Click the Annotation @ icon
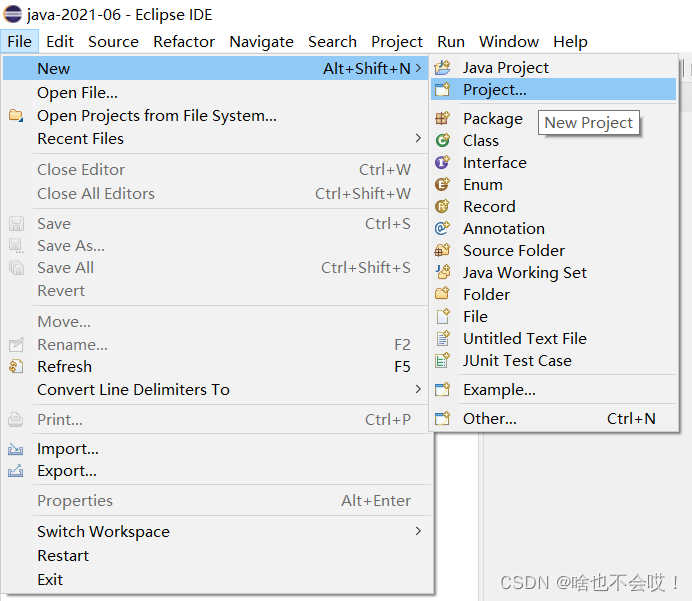 point(442,229)
